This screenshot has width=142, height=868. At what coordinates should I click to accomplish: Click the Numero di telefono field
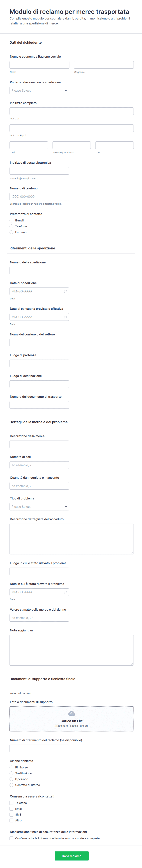39,196
